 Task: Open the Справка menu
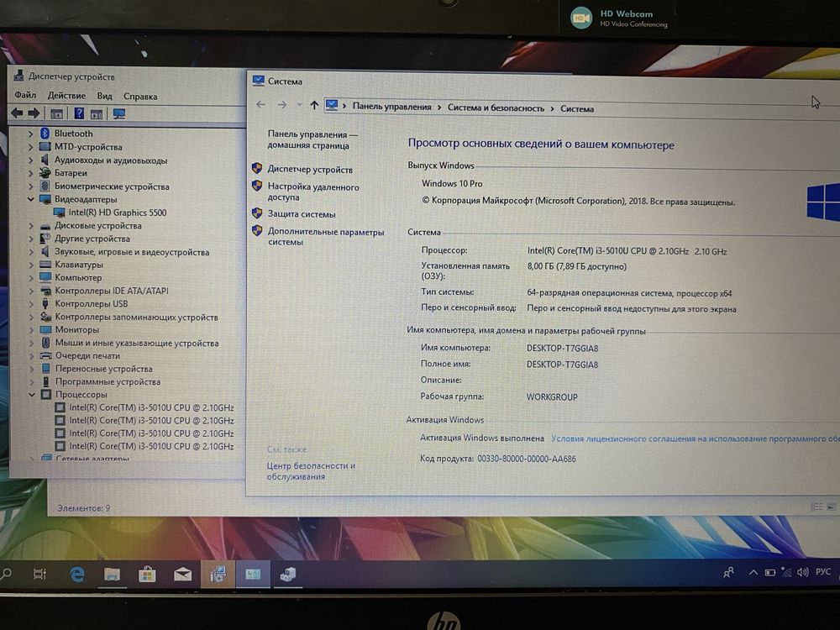(140, 97)
